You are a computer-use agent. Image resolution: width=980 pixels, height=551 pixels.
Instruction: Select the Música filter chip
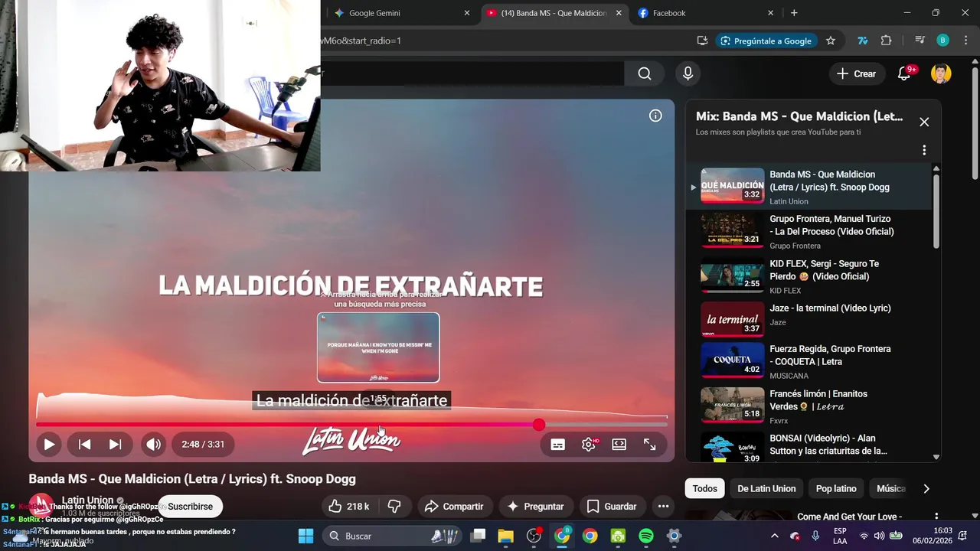tap(890, 488)
